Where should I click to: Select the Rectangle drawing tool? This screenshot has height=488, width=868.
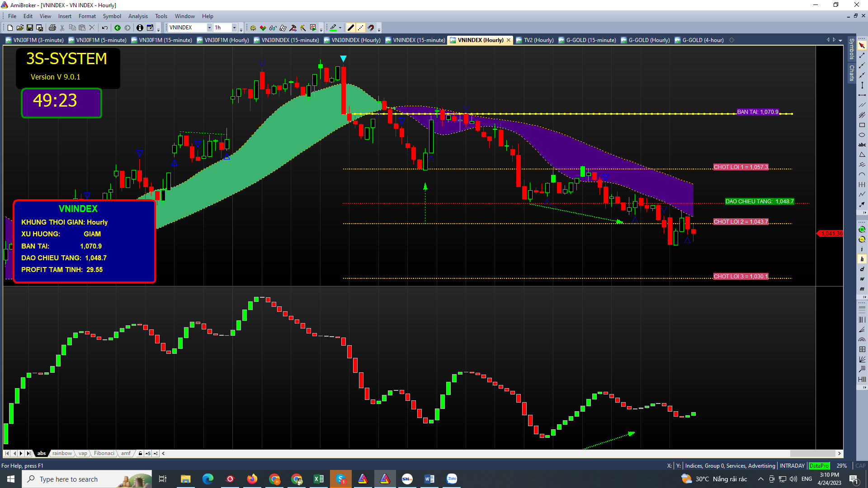pyautogui.click(x=862, y=125)
